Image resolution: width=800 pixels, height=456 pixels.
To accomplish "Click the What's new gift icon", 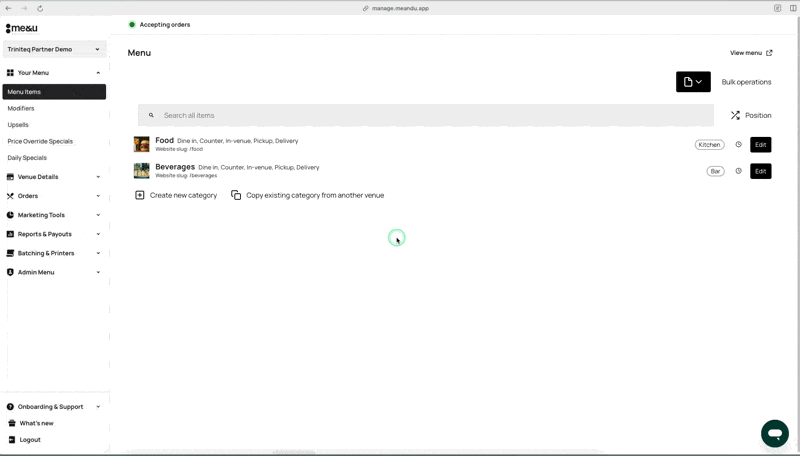I will (x=12, y=423).
